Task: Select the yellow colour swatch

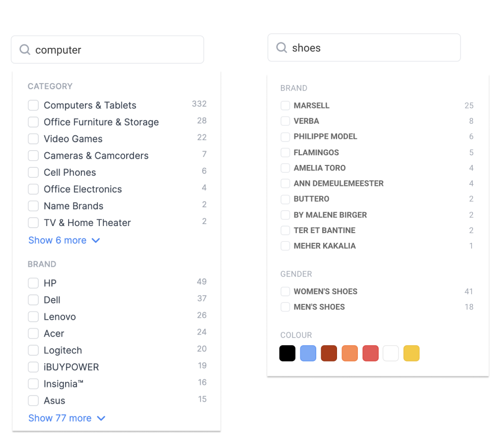Action: pyautogui.click(x=411, y=353)
